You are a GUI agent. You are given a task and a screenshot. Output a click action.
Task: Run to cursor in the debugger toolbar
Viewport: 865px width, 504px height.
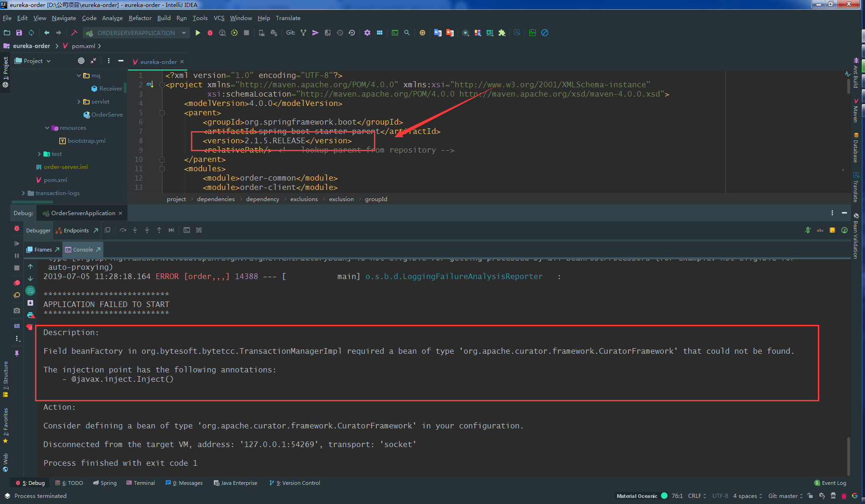tap(171, 230)
